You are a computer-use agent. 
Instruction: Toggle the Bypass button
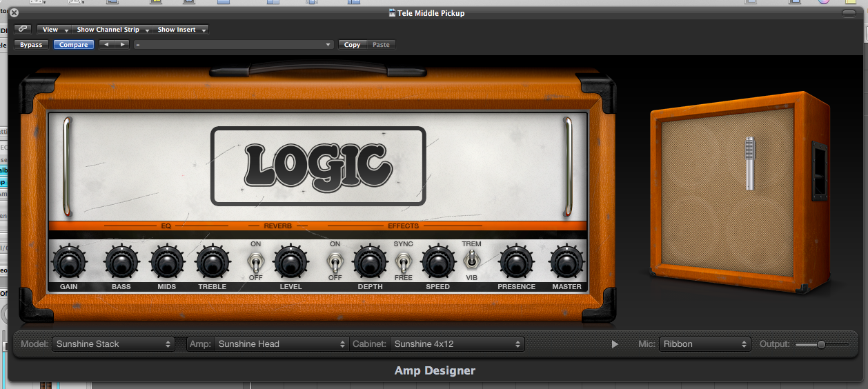[31, 45]
